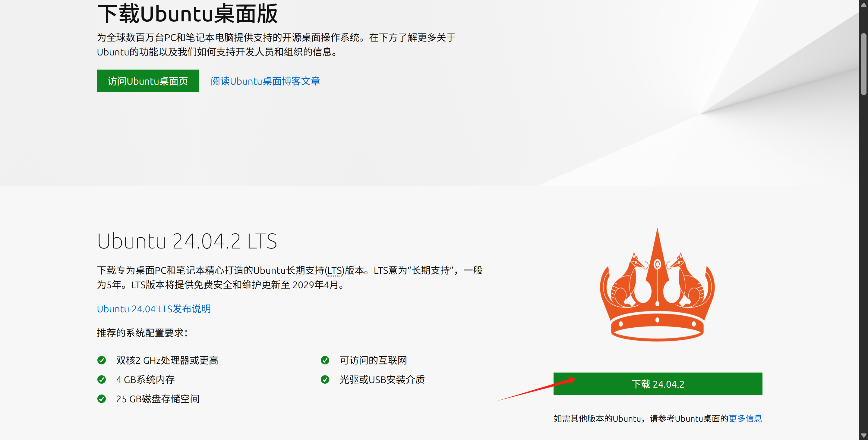The height and width of the screenshot is (440, 868).
Task: Click the 双核2 GHz处理器或更高 requirement text
Action: (x=167, y=360)
